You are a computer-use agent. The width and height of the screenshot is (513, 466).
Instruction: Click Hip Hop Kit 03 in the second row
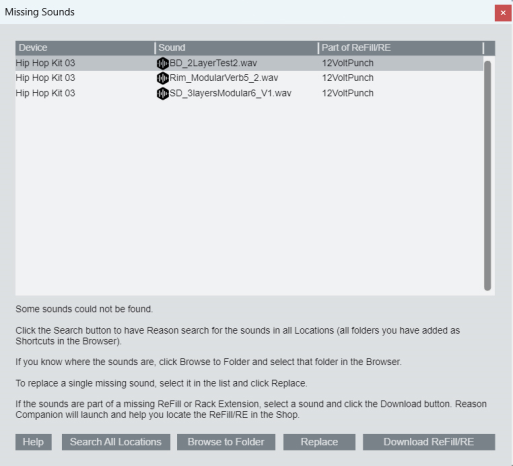point(45,78)
